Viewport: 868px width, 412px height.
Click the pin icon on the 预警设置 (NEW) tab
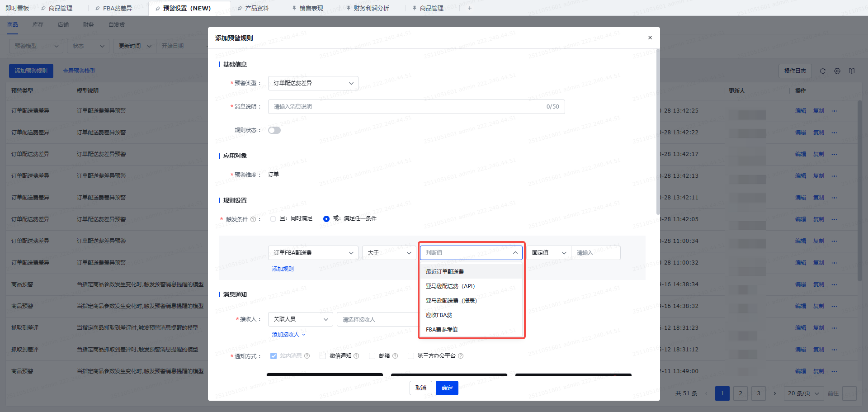coord(157,8)
